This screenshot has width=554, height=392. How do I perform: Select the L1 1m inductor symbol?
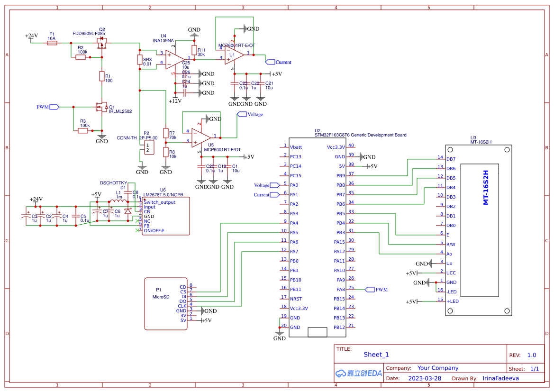click(118, 200)
